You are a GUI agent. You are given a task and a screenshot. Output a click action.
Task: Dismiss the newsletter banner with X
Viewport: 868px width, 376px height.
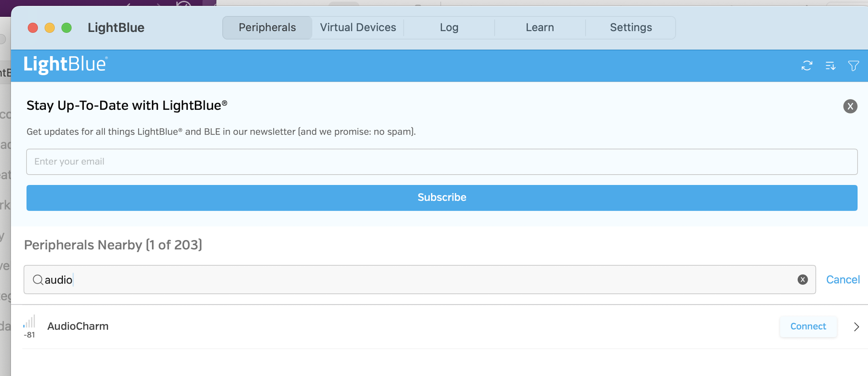(850, 106)
